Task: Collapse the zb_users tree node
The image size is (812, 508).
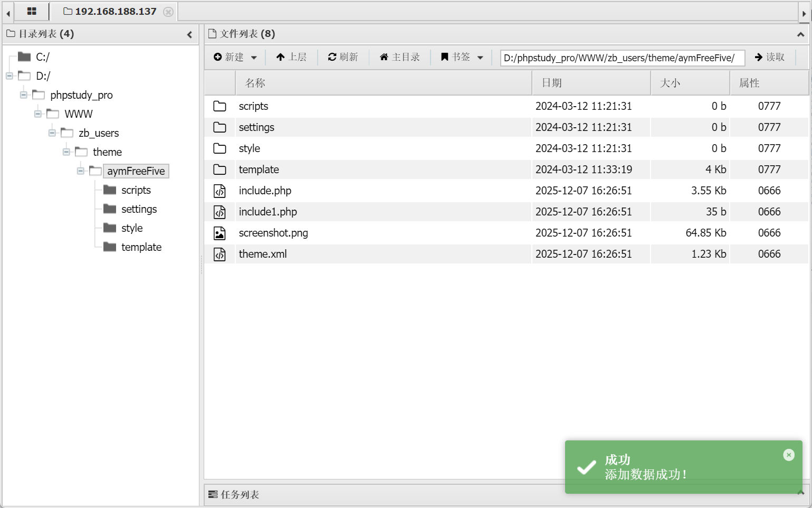Action: click(52, 133)
